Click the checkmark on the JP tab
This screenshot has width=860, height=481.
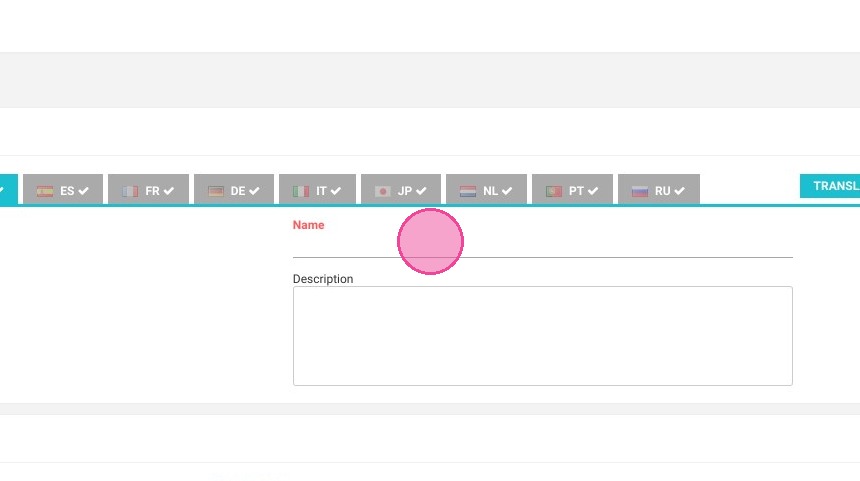(x=421, y=191)
